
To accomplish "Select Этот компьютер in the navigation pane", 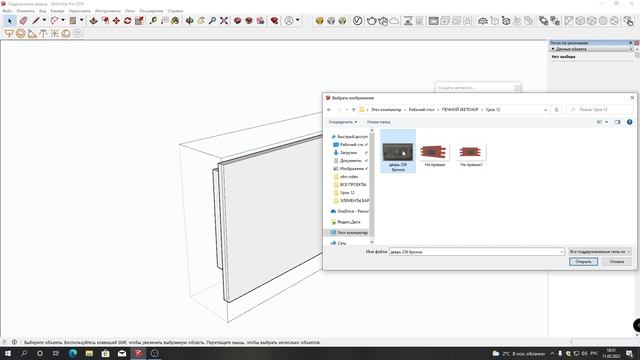I will pyautogui.click(x=349, y=233).
